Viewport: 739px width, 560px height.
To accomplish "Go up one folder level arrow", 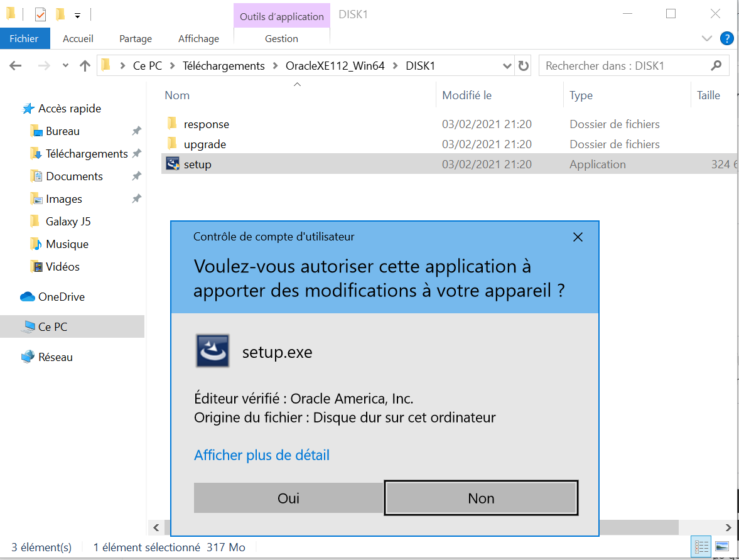I will 85,65.
